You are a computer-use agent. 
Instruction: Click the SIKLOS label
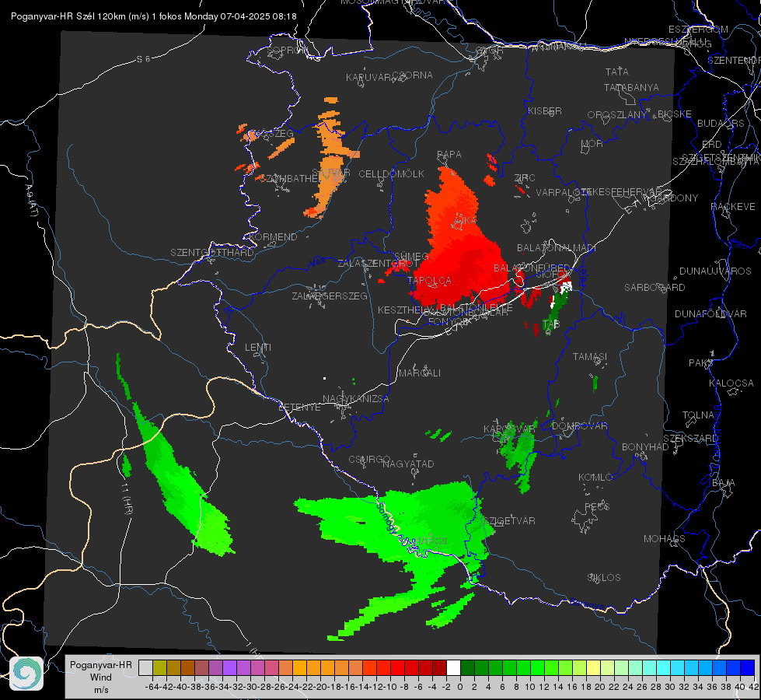604,578
